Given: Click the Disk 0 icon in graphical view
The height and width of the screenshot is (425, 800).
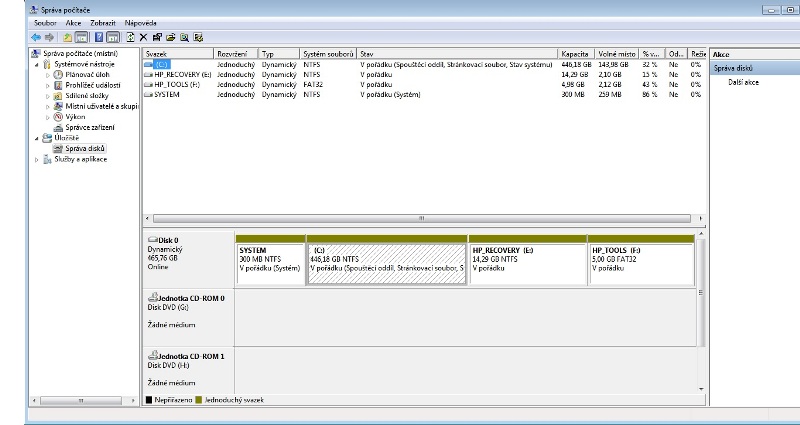Looking at the screenshot, I should [x=153, y=240].
